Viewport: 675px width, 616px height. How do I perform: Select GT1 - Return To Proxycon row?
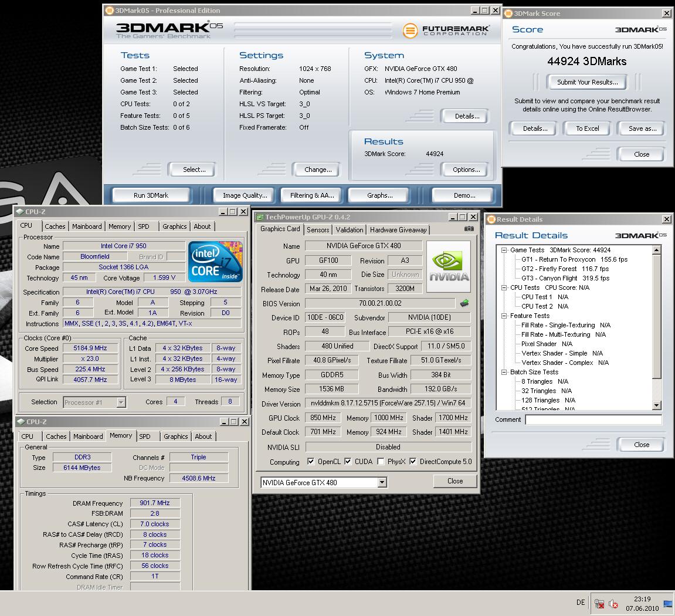(574, 260)
